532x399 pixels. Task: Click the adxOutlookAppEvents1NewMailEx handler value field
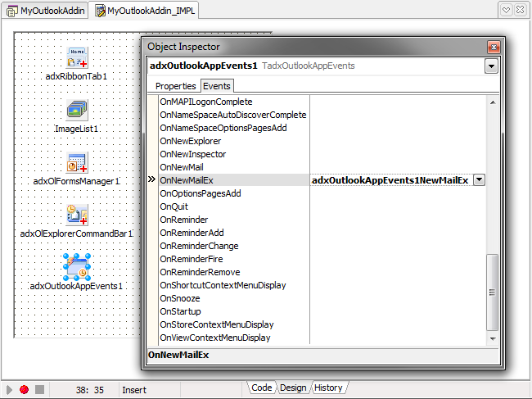click(390, 180)
